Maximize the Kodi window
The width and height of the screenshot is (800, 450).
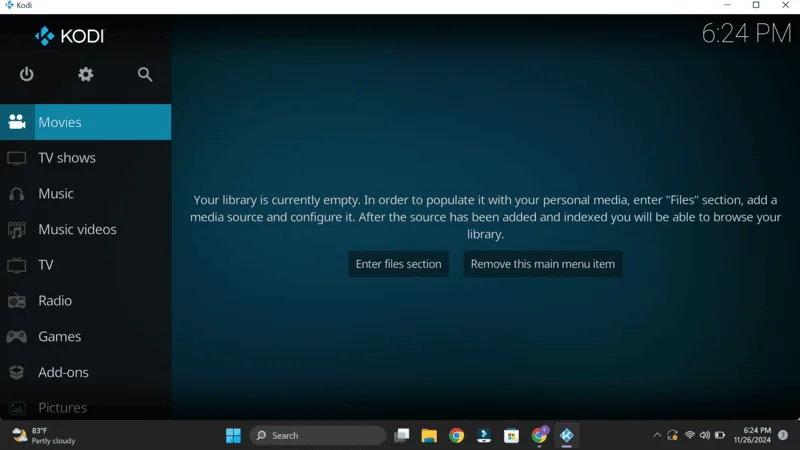tap(756, 5)
